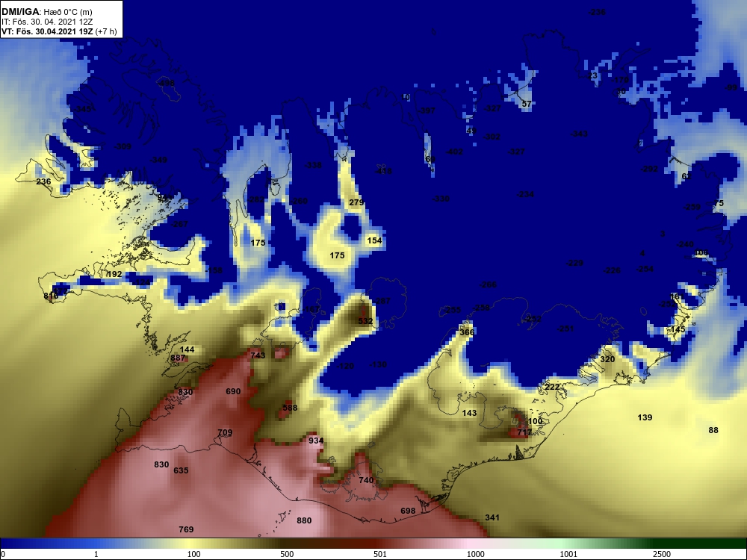Click the map value 934
The image size is (747, 560).
pos(316,441)
